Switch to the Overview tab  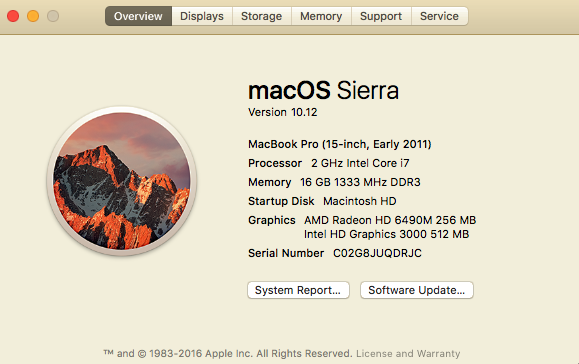tap(138, 16)
